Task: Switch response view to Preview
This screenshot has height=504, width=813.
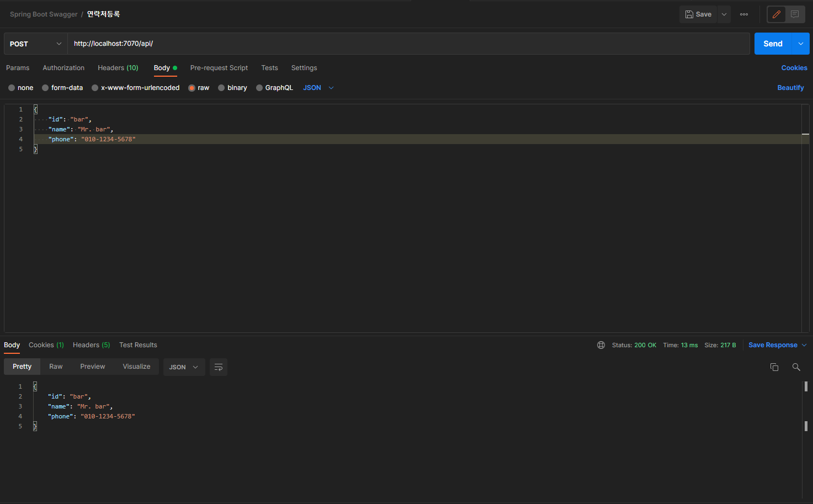Action: tap(93, 367)
